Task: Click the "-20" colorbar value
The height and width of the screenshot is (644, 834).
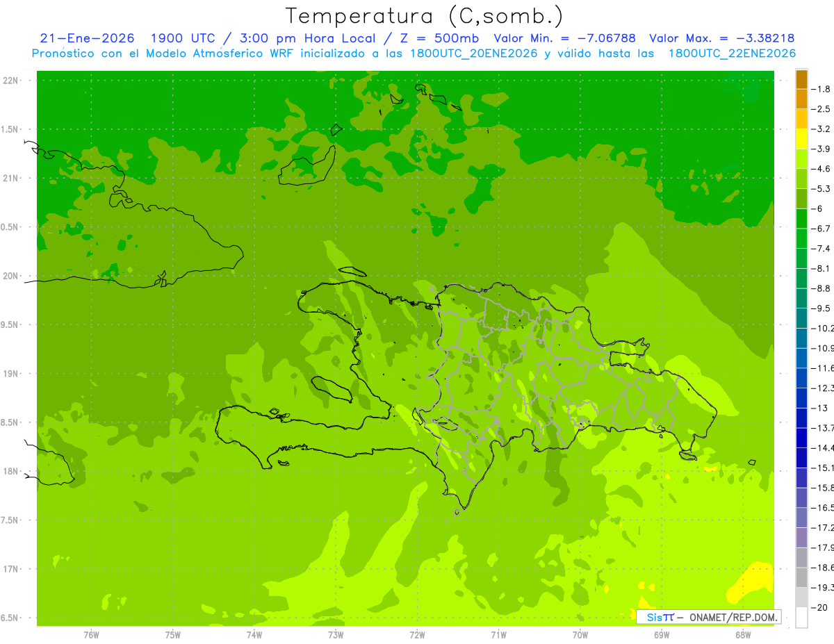Action: [821, 607]
